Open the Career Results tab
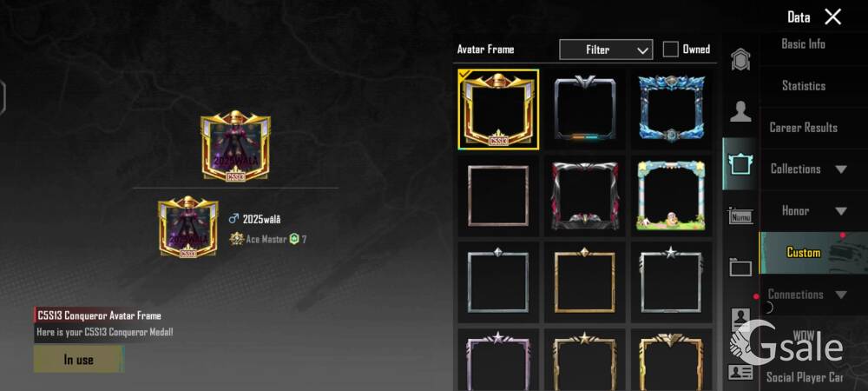The image size is (868, 391). click(803, 128)
